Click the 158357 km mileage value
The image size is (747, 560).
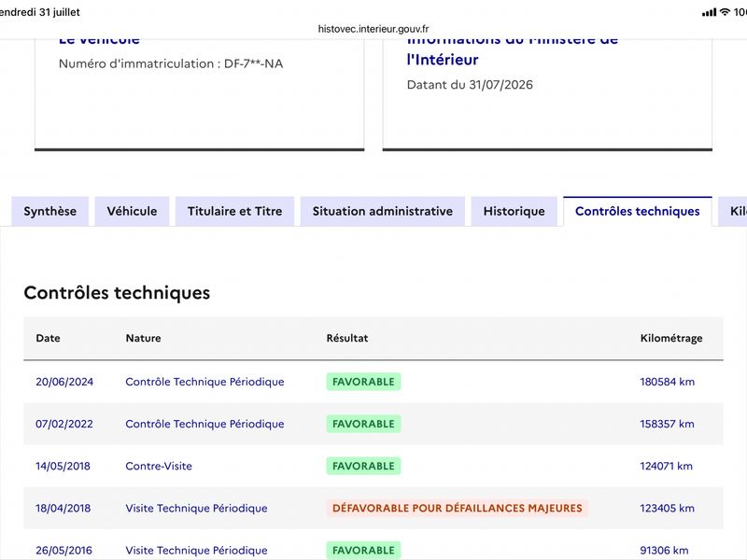point(667,424)
